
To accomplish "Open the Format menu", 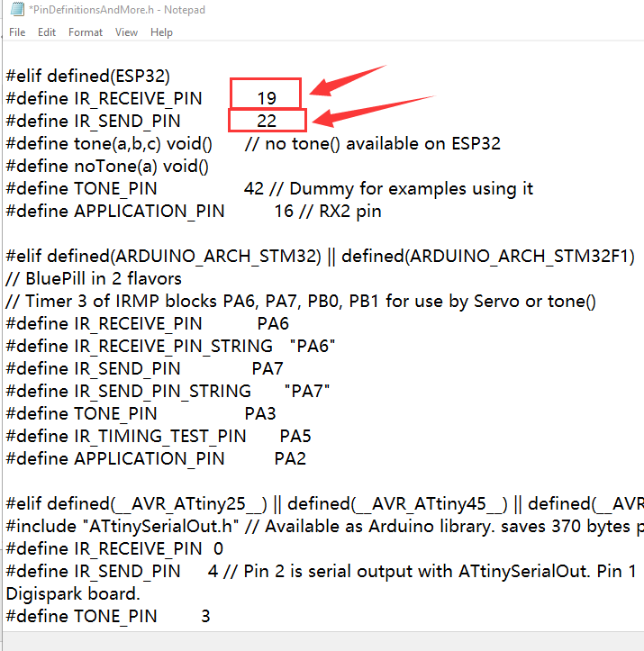I will [86, 32].
